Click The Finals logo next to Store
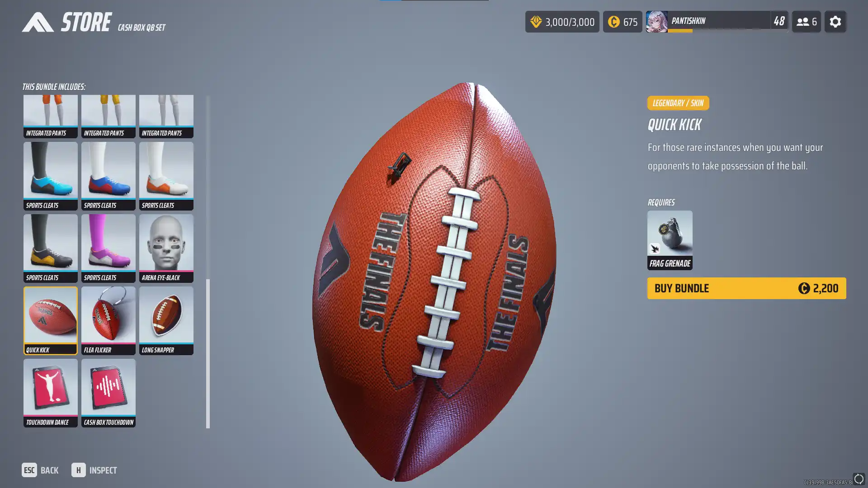 (x=38, y=22)
